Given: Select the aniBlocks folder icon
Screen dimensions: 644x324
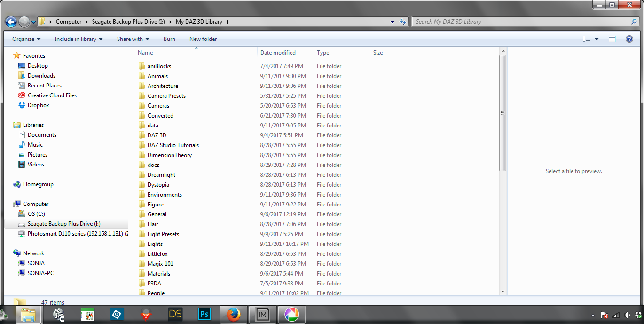Looking at the screenshot, I should coord(142,66).
